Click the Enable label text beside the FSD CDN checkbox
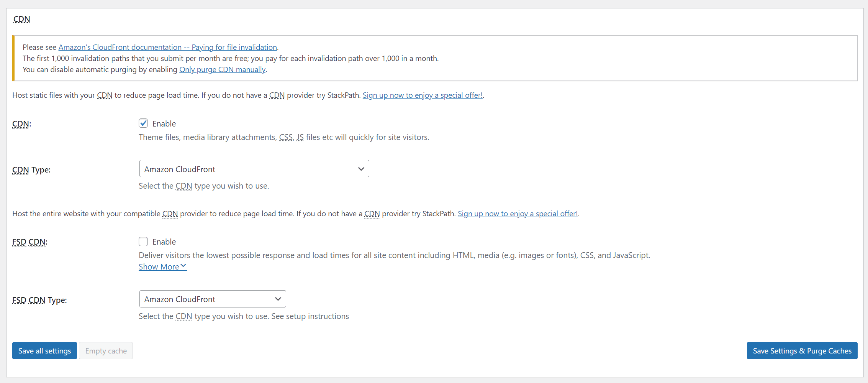The image size is (868, 383). [164, 242]
